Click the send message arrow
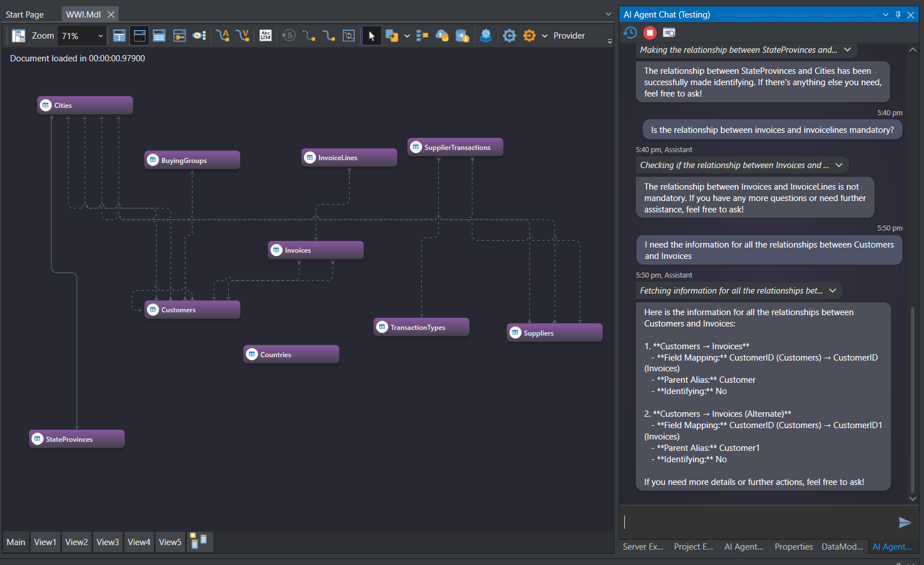Image resolution: width=924 pixels, height=565 pixels. coord(905,522)
